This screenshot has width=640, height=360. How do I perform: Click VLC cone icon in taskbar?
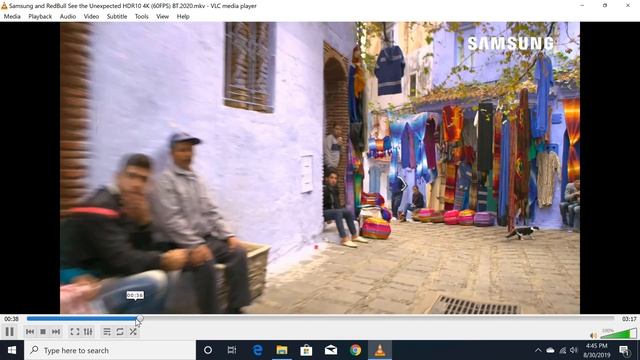[380, 350]
